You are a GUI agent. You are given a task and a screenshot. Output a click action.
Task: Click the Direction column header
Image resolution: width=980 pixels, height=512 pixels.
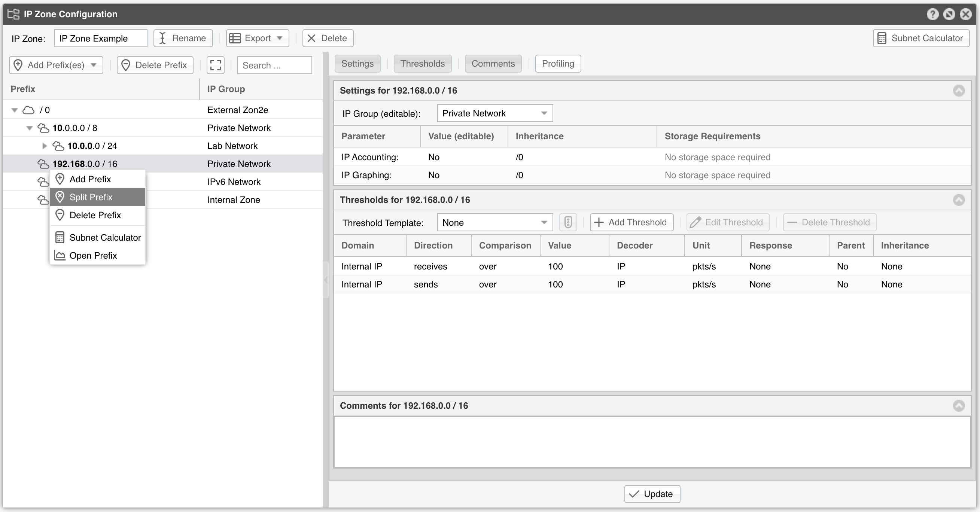(438, 246)
